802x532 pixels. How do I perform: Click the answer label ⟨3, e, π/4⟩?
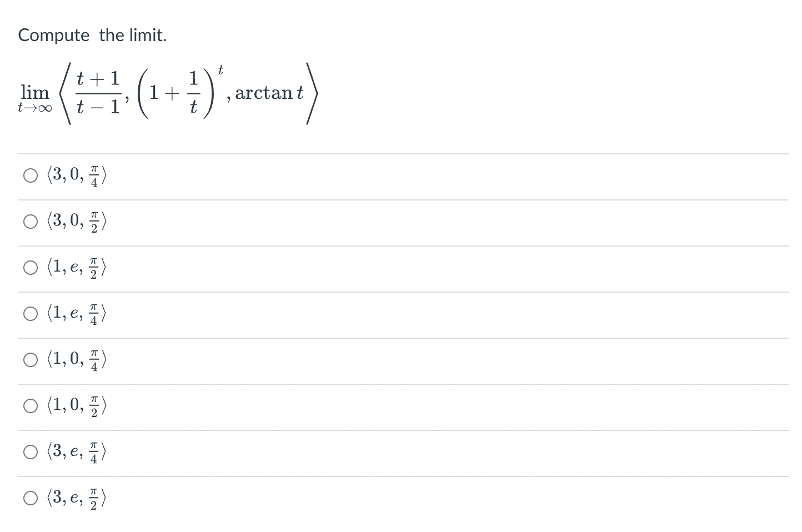[x=74, y=451]
